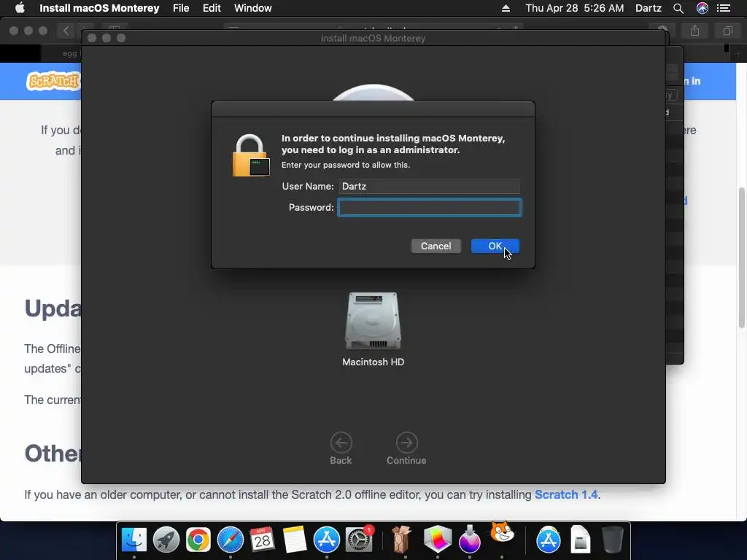Click the Safari back navigation arrow

tap(66, 31)
